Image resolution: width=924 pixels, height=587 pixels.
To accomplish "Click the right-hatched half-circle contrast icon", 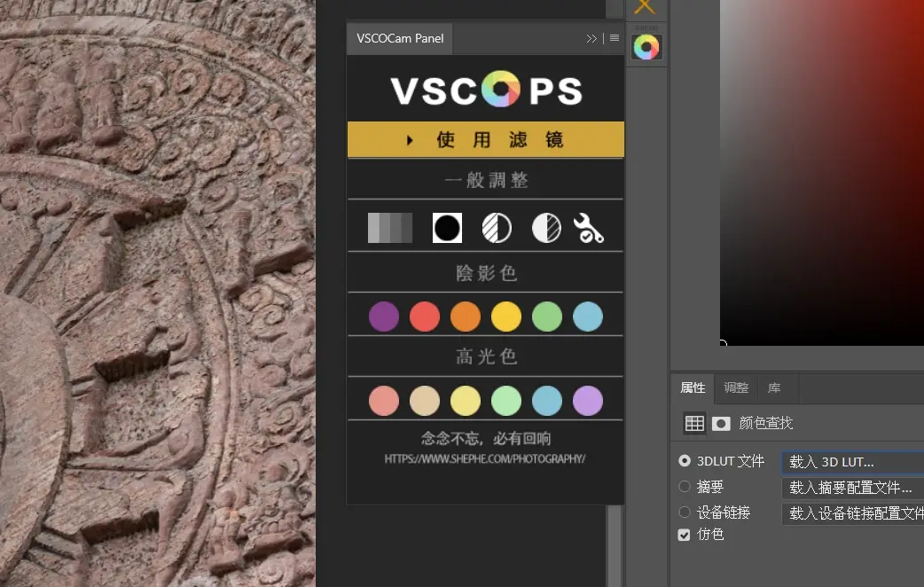I will coord(546,228).
